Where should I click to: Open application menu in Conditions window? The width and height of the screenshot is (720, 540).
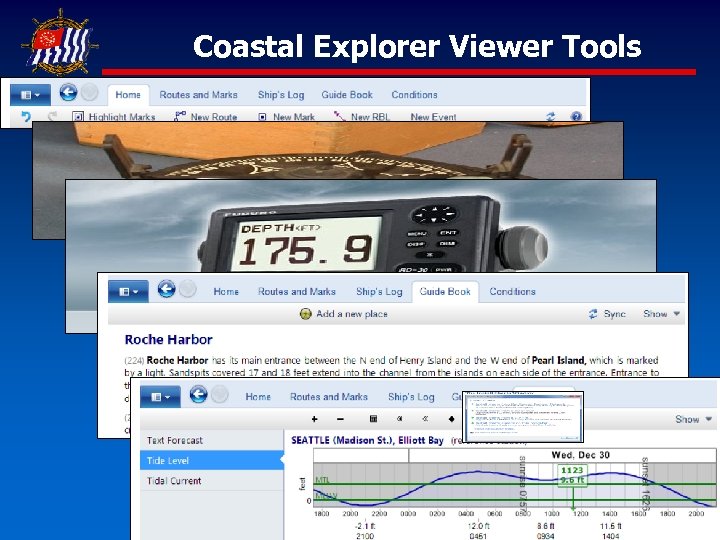160,397
